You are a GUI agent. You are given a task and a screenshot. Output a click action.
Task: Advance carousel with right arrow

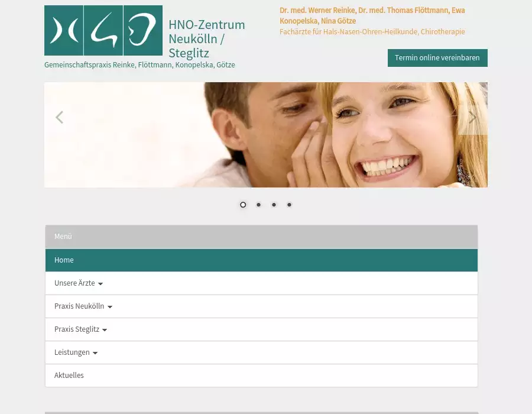472,118
